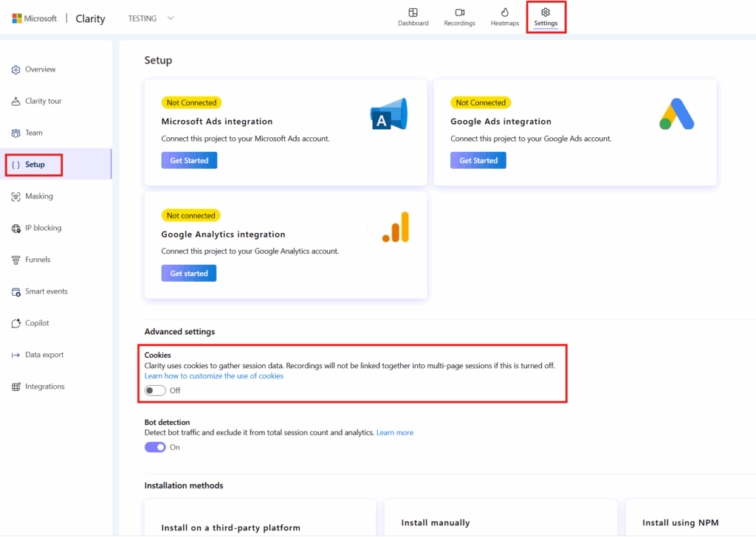This screenshot has width=756, height=537.
Task: Open Recordings camera icon in top bar
Action: [x=459, y=13]
